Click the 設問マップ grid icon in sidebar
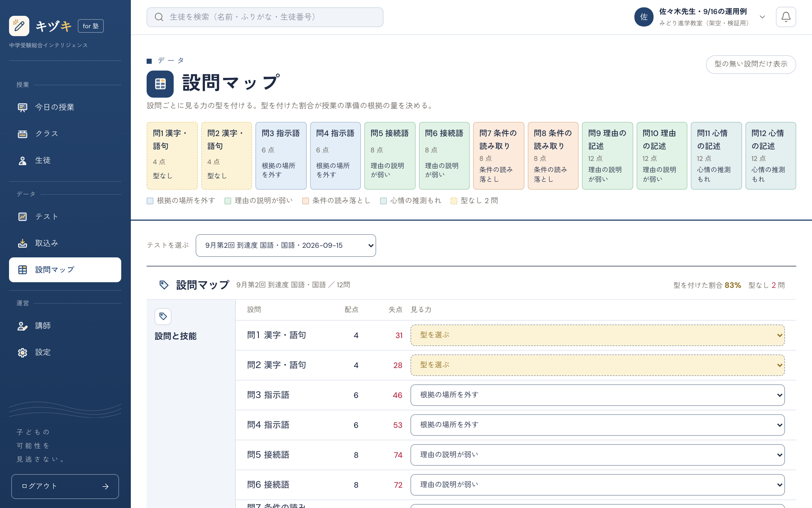This screenshot has height=508, width=812. click(23, 270)
